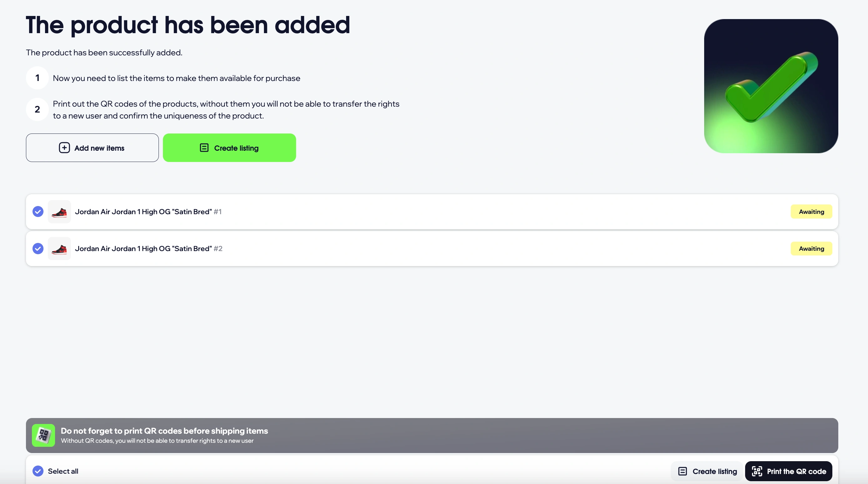Click step number 1 circle
868x484 pixels.
38,78
